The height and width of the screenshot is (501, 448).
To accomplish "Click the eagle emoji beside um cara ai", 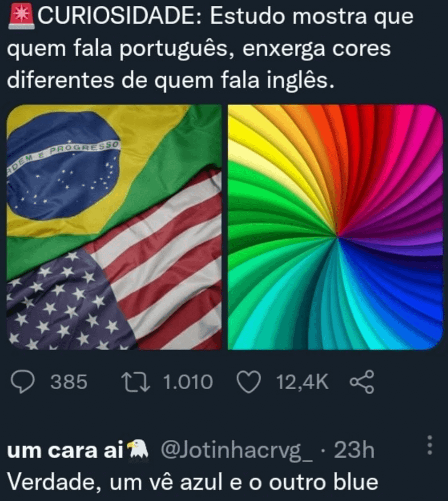I will [138, 449].
